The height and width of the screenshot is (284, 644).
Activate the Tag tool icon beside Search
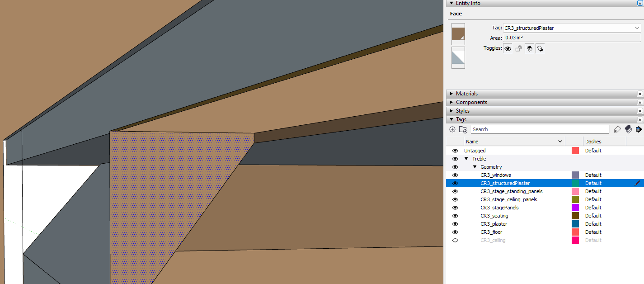click(x=617, y=129)
